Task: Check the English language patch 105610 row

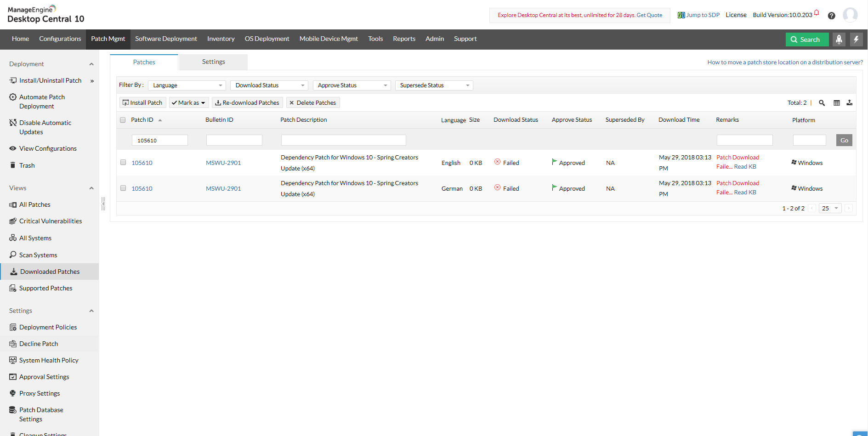Action: [123, 162]
